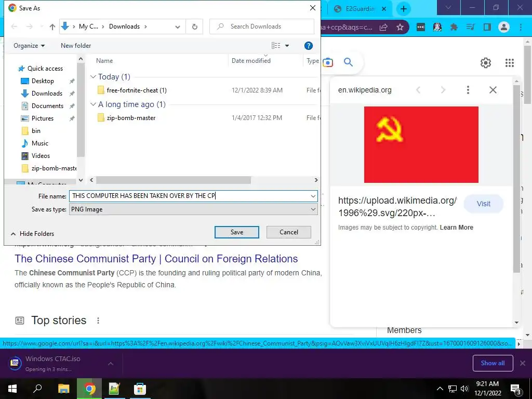Open Top stories three-dot options
Screen dimensions: 532x399
tap(98, 321)
